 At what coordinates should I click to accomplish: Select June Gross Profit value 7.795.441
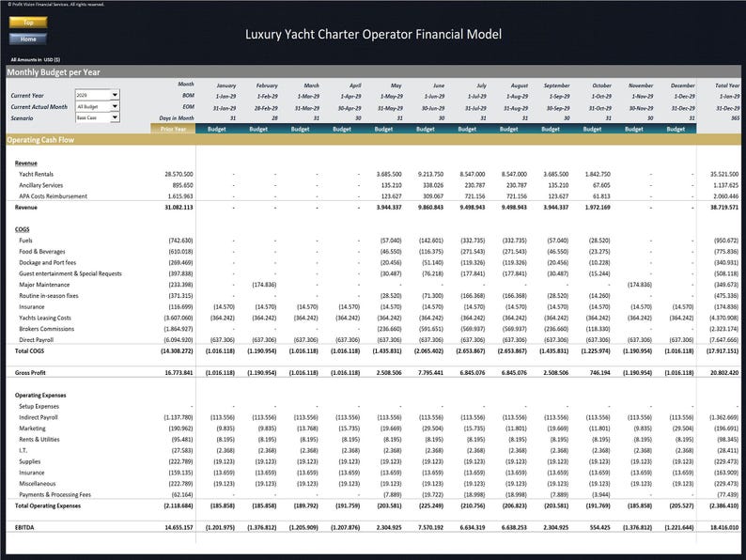(430, 372)
